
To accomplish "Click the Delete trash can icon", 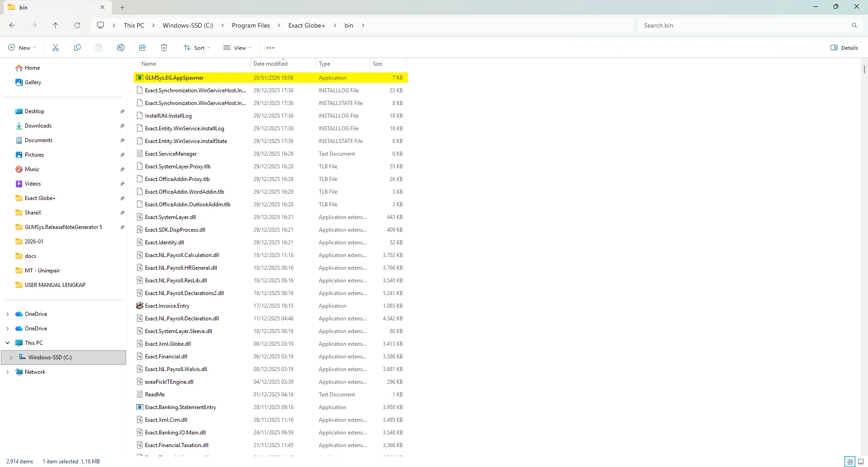I will click(x=164, y=48).
